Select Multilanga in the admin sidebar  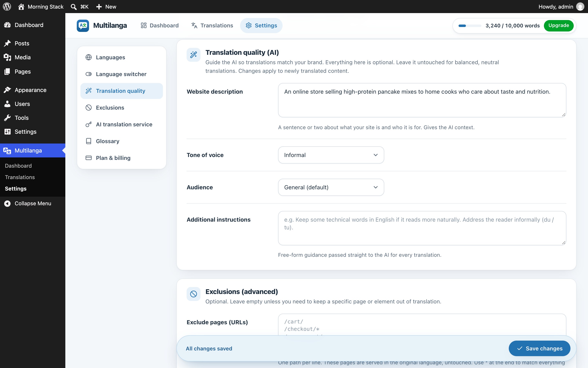[32, 150]
